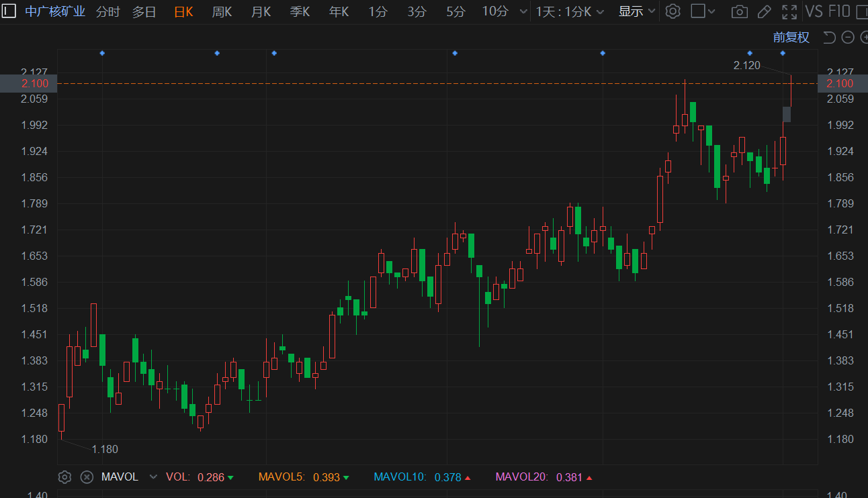Take a chart screenshot with camera icon
The height and width of the screenshot is (498, 868).
[739, 11]
